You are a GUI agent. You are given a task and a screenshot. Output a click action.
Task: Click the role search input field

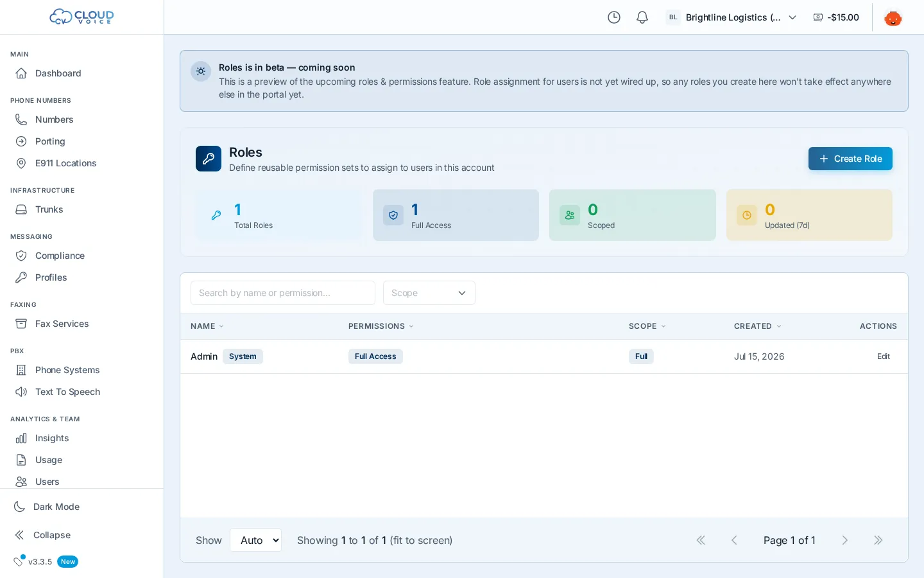click(283, 293)
